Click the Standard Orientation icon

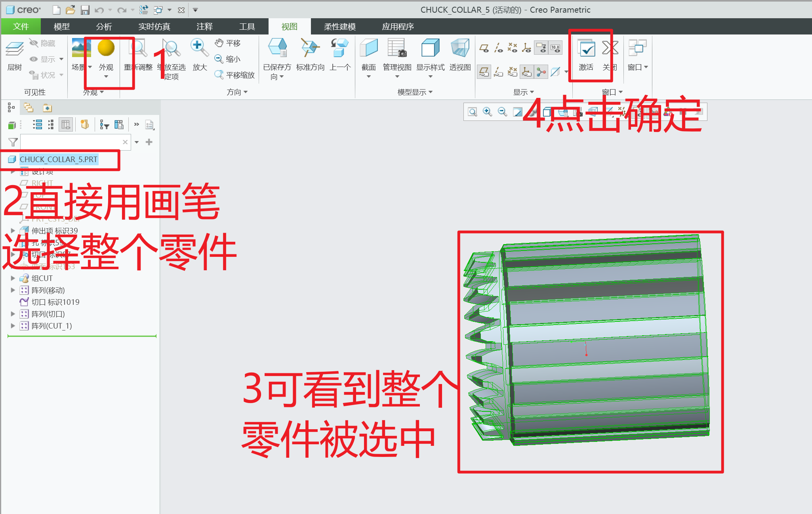point(310,48)
